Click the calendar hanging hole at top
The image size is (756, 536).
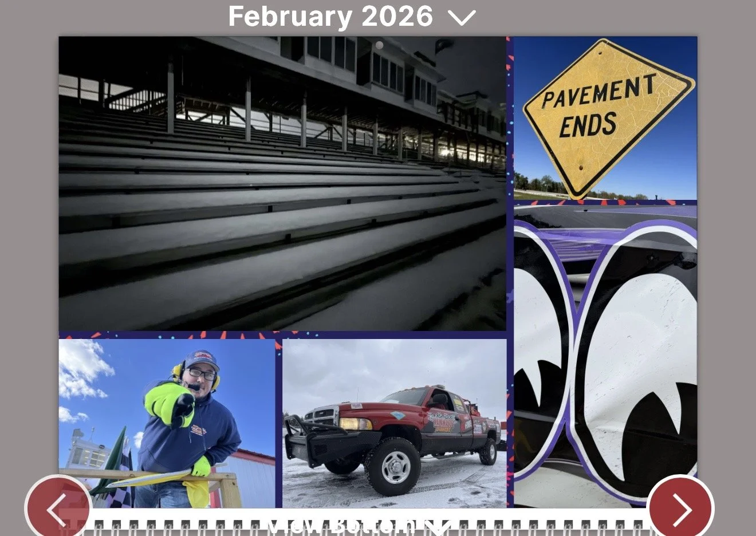tap(379, 45)
